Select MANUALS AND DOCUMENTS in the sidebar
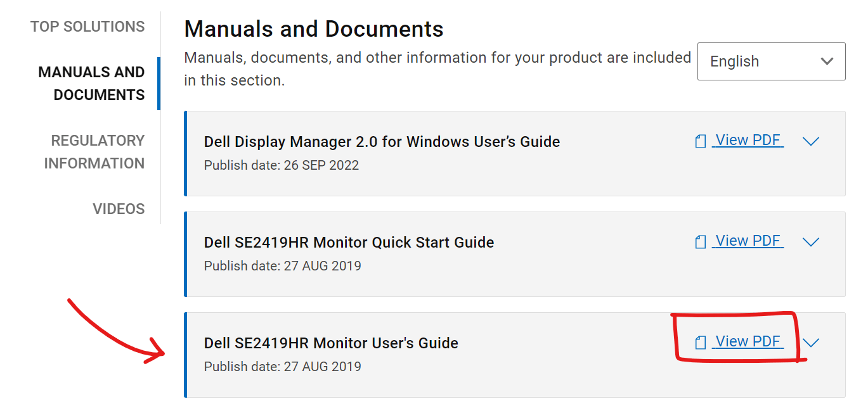 tap(91, 83)
